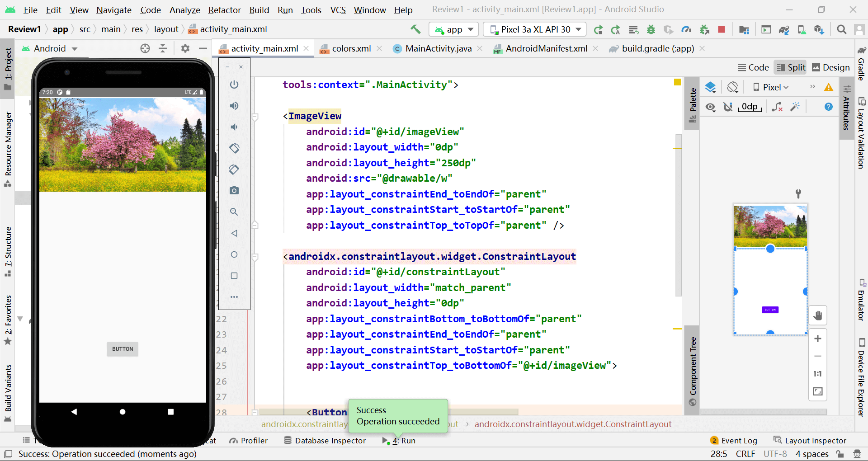Click the editor vertical scrollbar

click(679, 215)
